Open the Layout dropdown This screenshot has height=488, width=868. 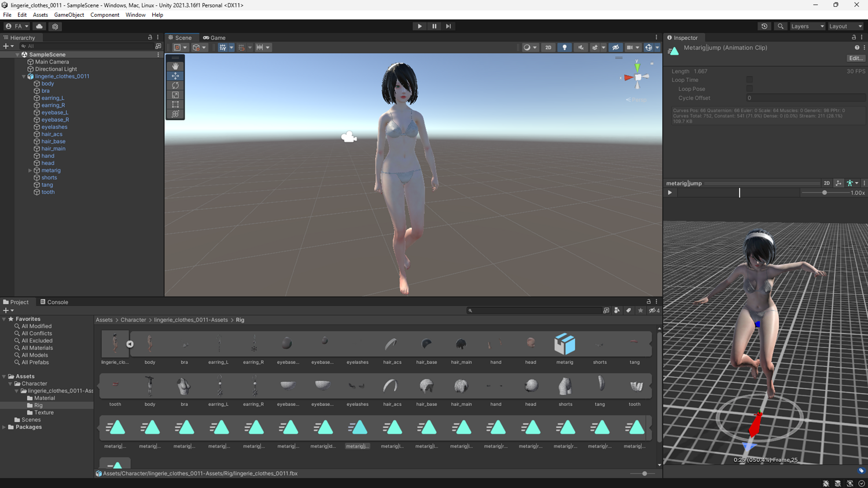pyautogui.click(x=845, y=26)
